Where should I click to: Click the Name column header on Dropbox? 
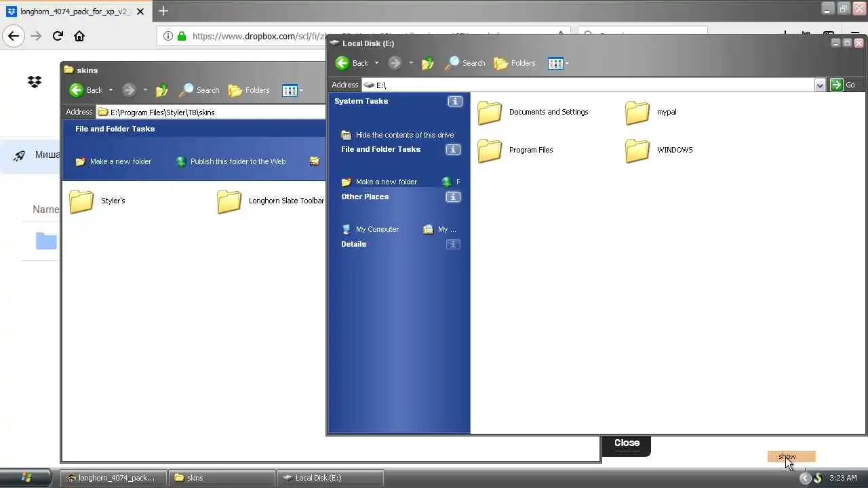[45, 209]
